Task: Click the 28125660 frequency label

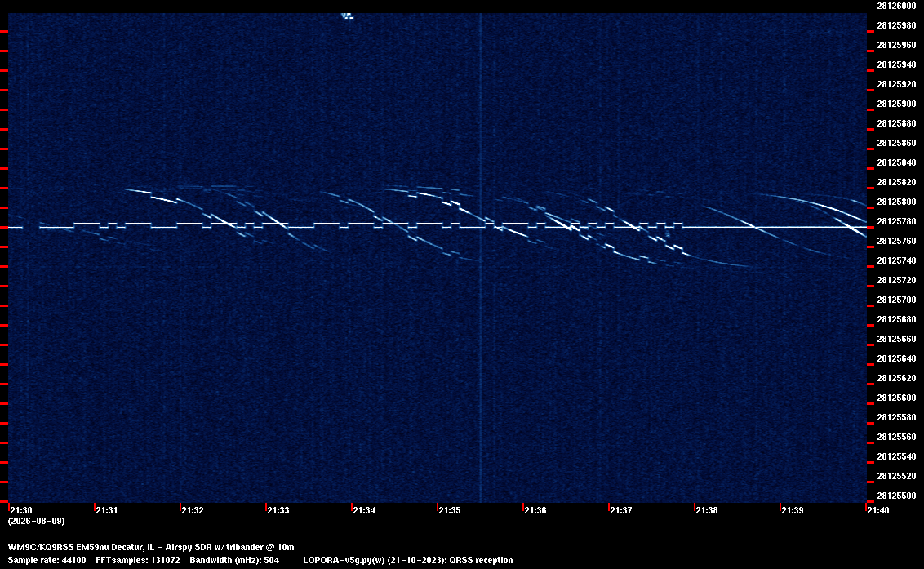Action: point(896,339)
